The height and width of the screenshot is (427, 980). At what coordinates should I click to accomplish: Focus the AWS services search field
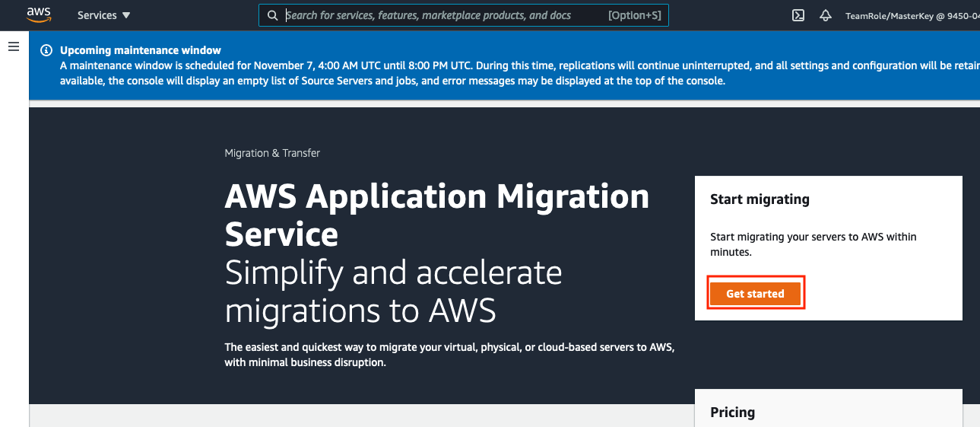464,15
